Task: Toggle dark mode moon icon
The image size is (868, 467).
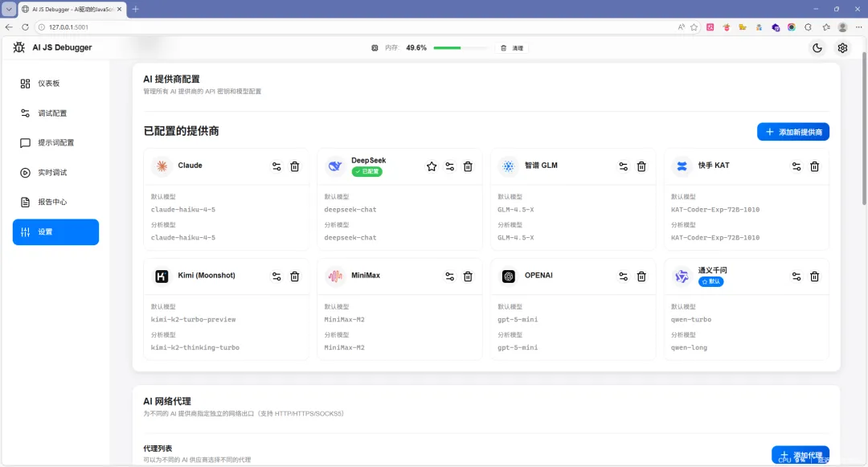Action: pyautogui.click(x=817, y=48)
